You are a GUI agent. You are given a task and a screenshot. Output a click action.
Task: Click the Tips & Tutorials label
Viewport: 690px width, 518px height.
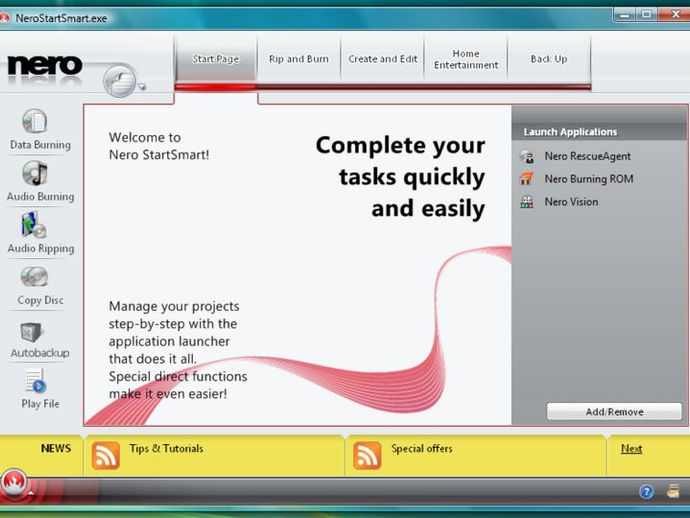[x=166, y=448]
